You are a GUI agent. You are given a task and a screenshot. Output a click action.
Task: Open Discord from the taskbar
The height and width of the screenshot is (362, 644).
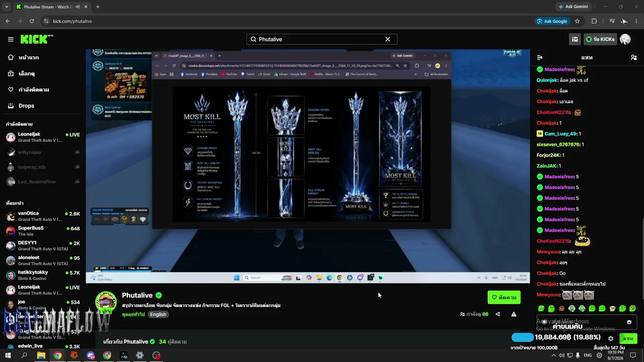[x=91, y=355]
